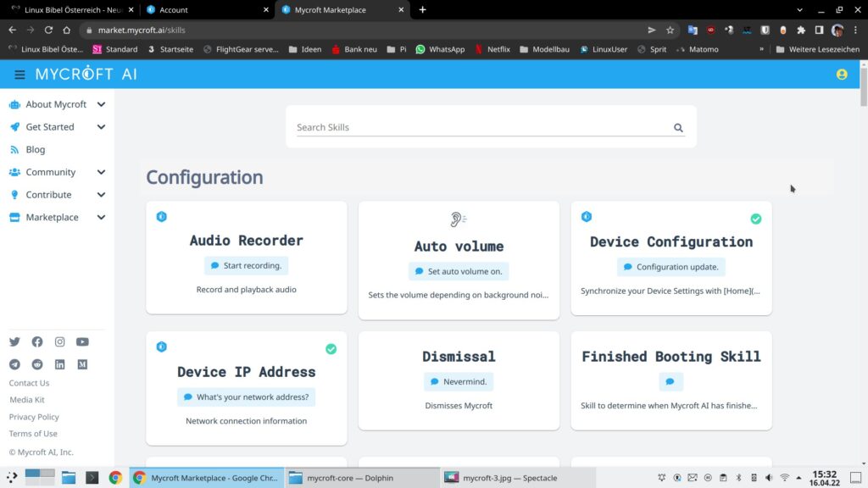This screenshot has height=488, width=868.
Task: Reload the page in Chrome
Action: tap(48, 30)
